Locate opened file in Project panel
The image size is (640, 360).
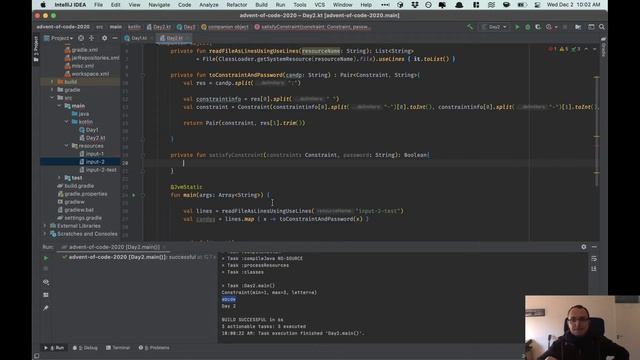click(x=81, y=38)
